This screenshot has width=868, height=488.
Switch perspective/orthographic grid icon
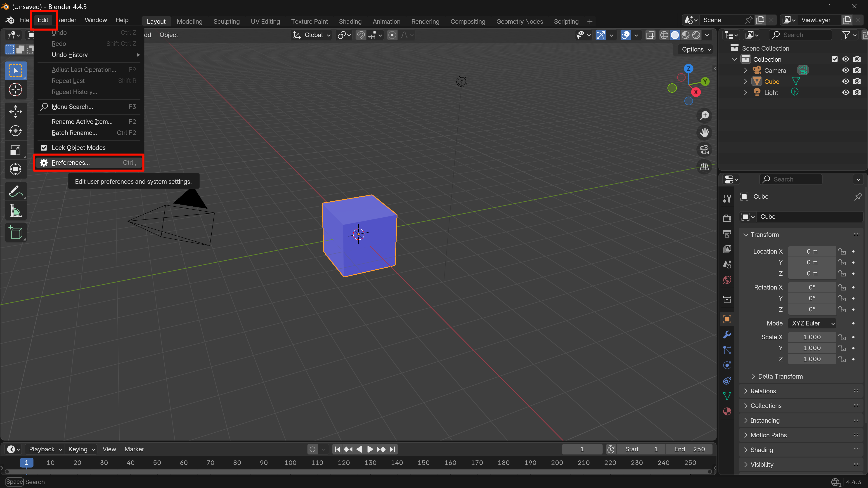[704, 166]
